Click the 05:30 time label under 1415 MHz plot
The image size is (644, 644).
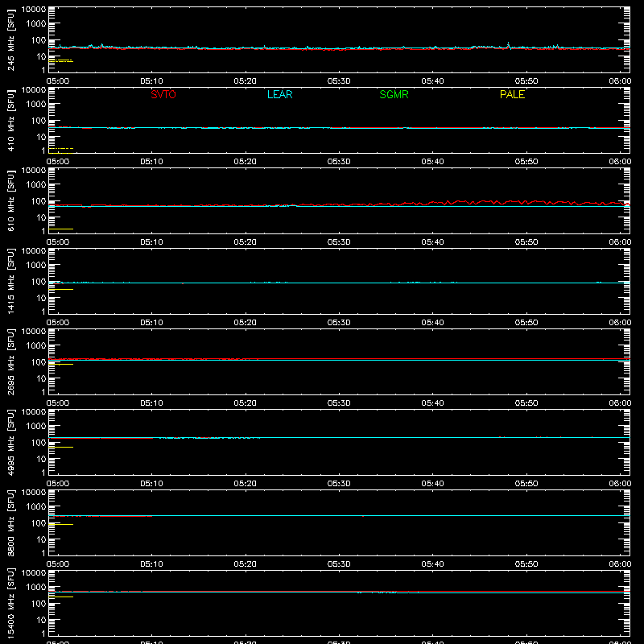pos(339,323)
